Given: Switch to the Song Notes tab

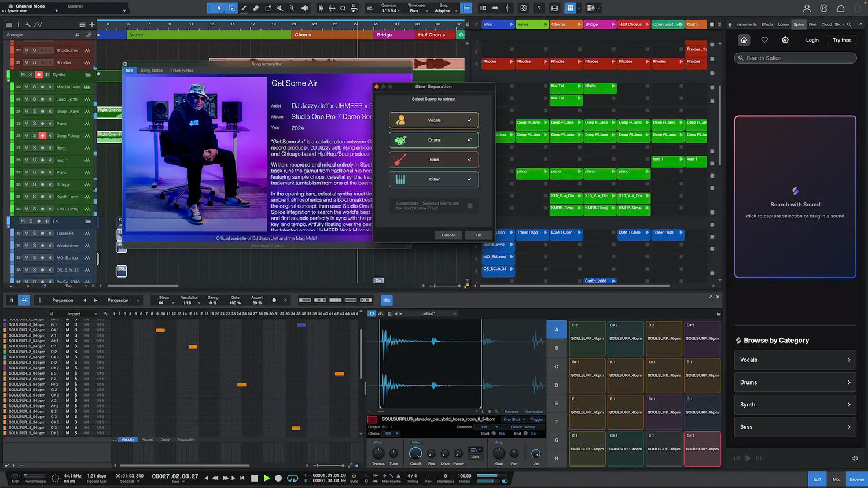Looking at the screenshot, I should click(x=152, y=71).
